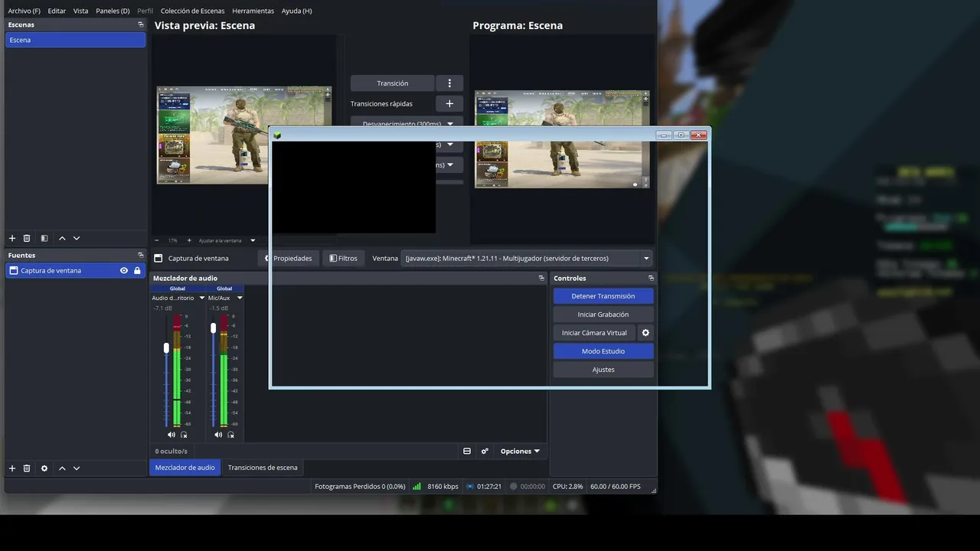
Task: Open the desktop audio channel dropdown arrow
Action: pyautogui.click(x=202, y=298)
